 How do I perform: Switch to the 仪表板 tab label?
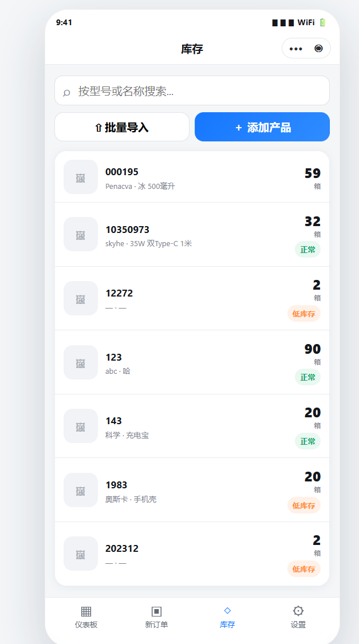86,625
